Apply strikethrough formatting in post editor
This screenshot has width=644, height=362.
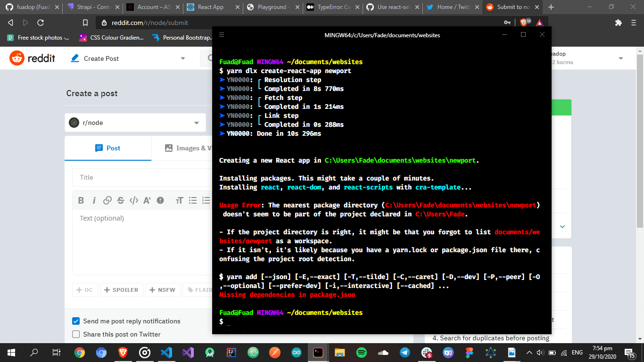point(121,200)
